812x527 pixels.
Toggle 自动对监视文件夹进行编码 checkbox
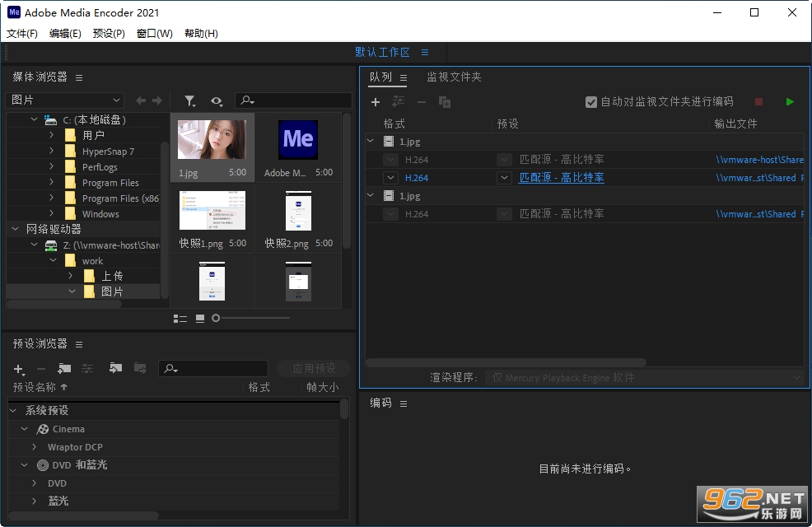coord(590,102)
